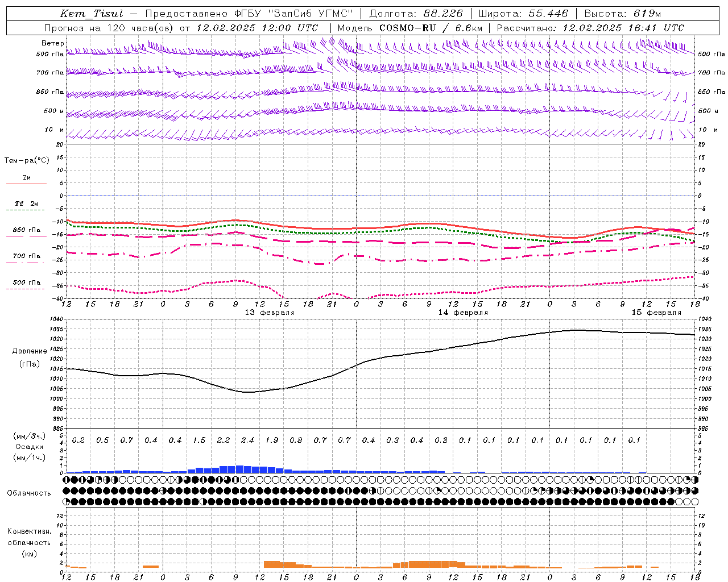Click calculation time '12.02.2025 16:41 UTC'

(623, 28)
